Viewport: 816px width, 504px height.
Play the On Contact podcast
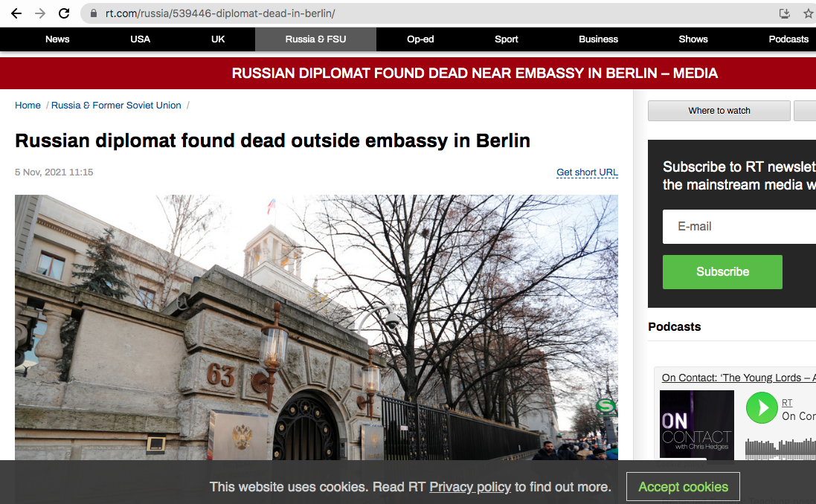point(762,408)
